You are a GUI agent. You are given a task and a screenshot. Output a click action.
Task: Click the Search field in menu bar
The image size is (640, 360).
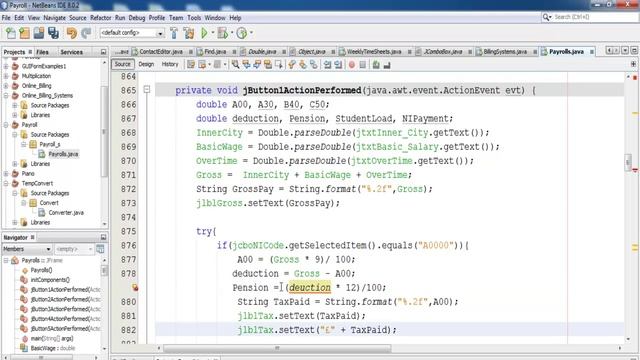589,17
